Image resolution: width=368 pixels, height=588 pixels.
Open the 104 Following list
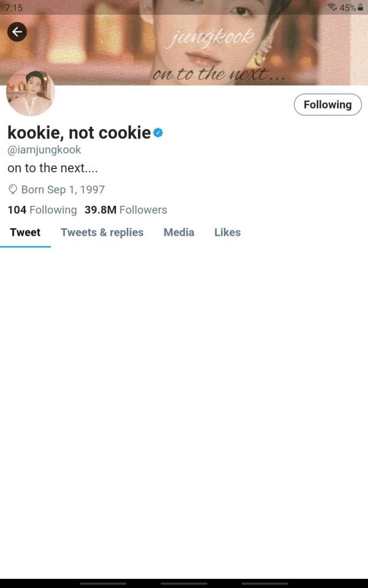tap(42, 210)
